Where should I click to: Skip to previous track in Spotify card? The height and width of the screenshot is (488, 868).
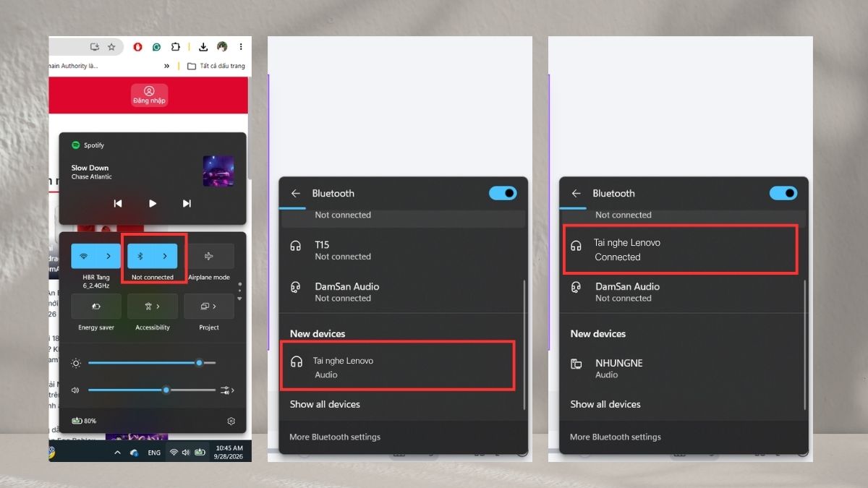click(x=118, y=204)
